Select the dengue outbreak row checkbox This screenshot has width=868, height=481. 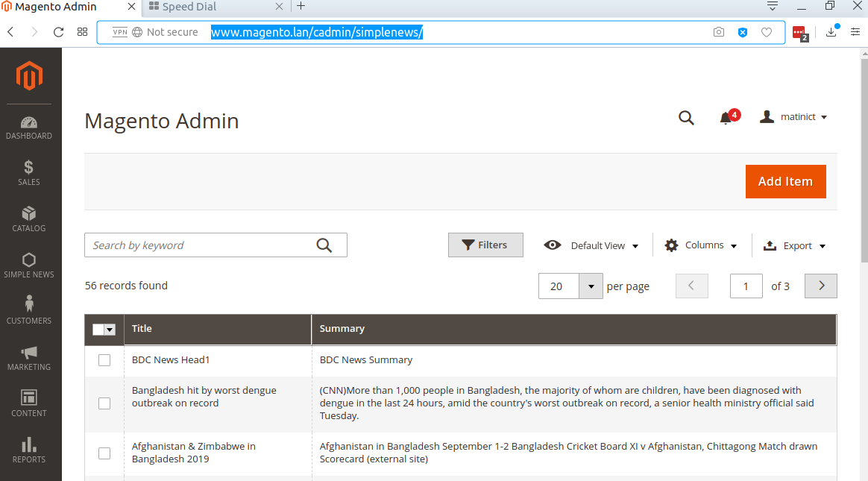click(x=104, y=403)
